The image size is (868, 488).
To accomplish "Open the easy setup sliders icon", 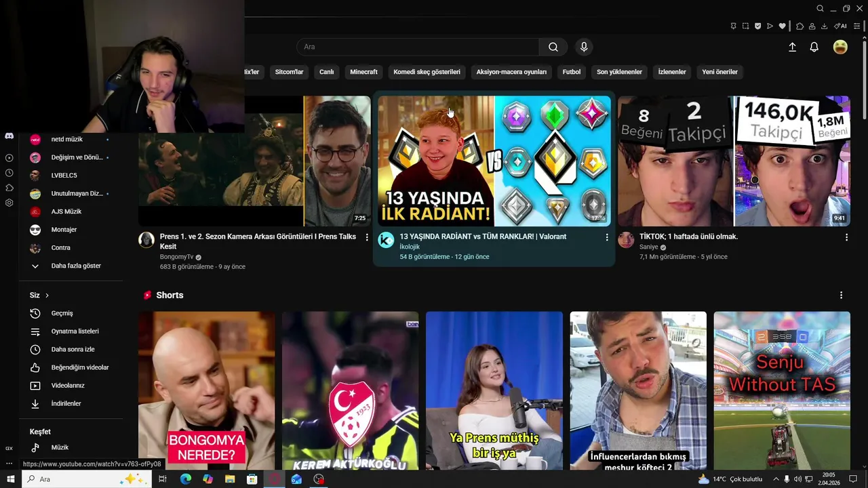I will [857, 26].
